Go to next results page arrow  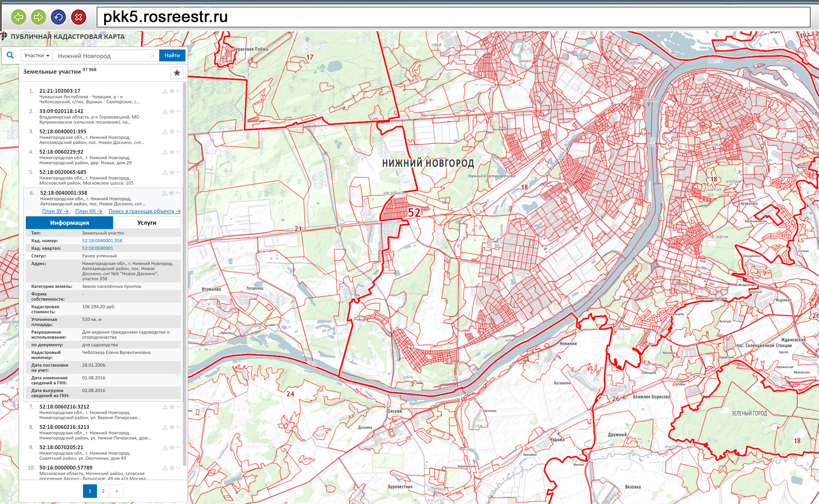[117, 491]
